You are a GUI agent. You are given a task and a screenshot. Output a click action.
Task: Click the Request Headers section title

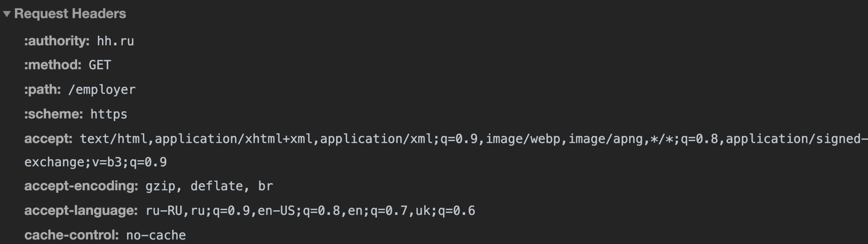[x=70, y=14]
